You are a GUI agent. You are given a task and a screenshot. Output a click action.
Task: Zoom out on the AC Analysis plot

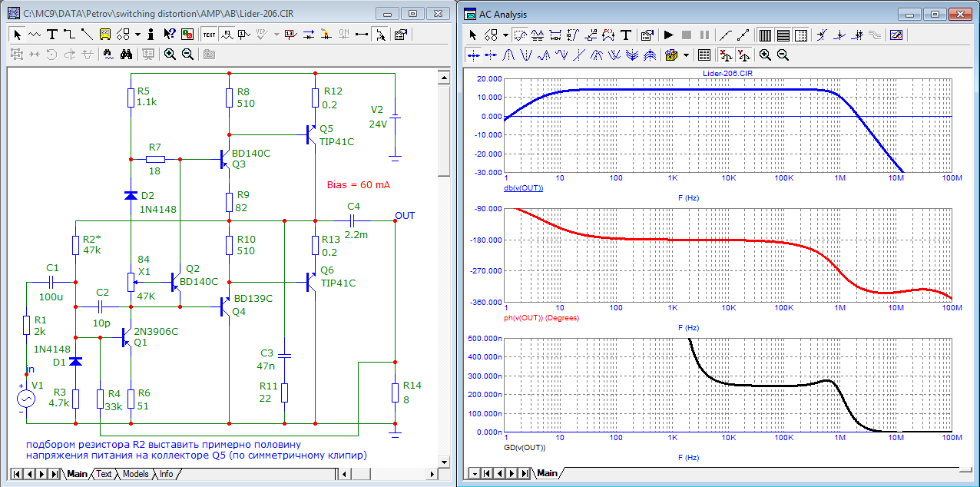click(x=783, y=55)
